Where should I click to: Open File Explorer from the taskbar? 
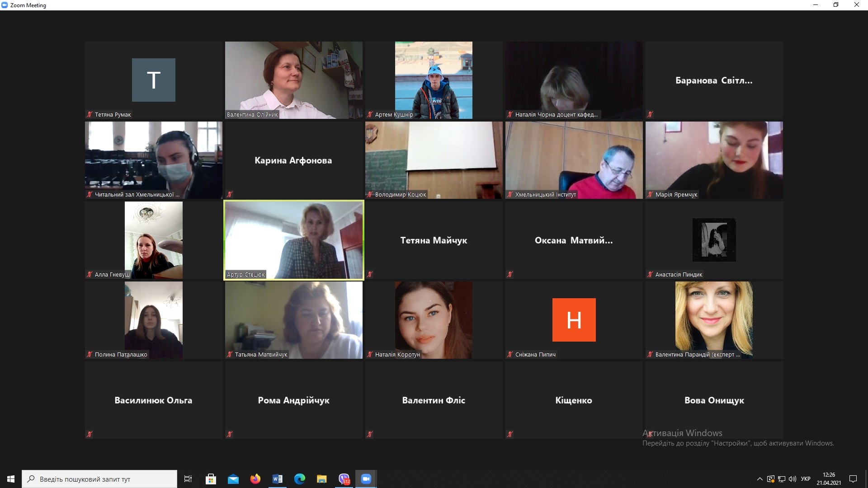pyautogui.click(x=322, y=479)
